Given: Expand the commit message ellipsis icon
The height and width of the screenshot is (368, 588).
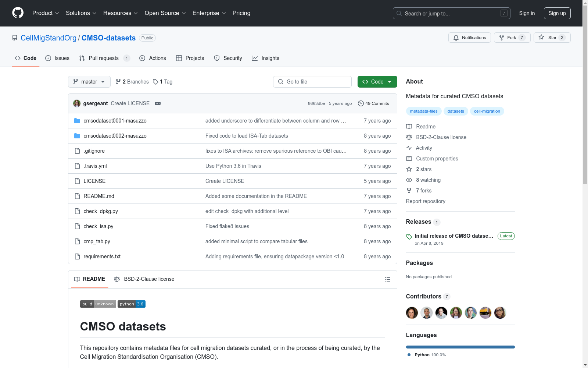Looking at the screenshot, I should (x=158, y=103).
